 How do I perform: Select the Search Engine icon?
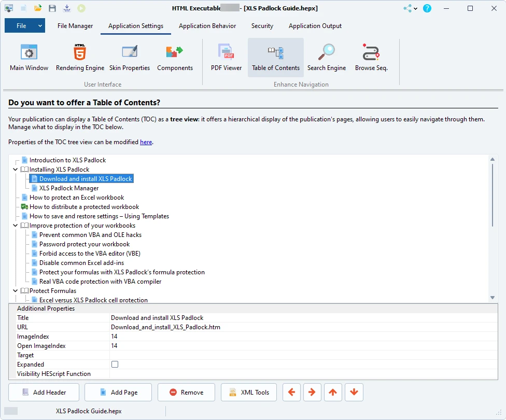click(x=326, y=58)
